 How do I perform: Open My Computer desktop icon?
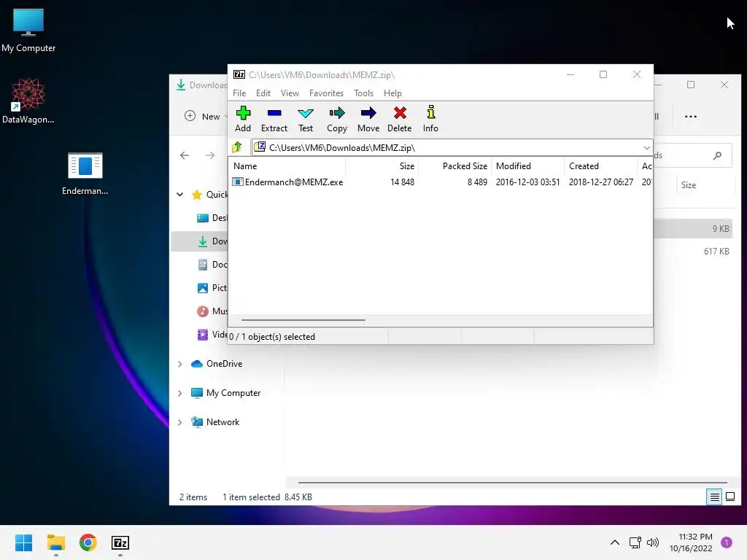click(28, 30)
